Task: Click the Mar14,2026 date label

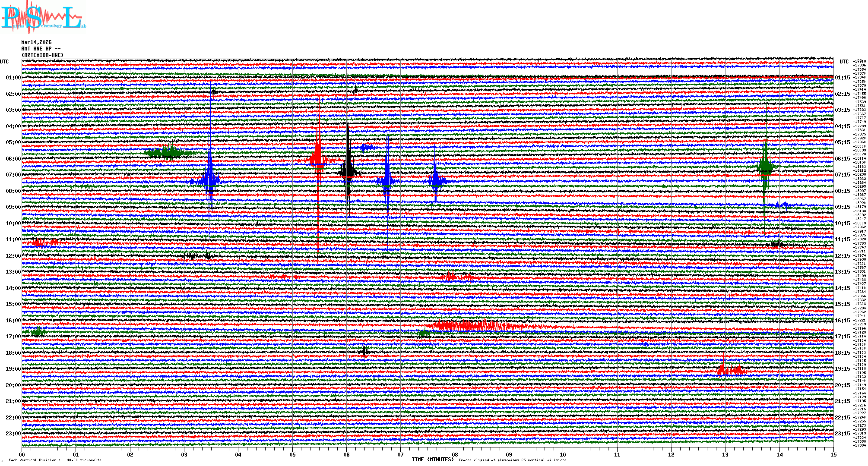Action: coord(36,42)
